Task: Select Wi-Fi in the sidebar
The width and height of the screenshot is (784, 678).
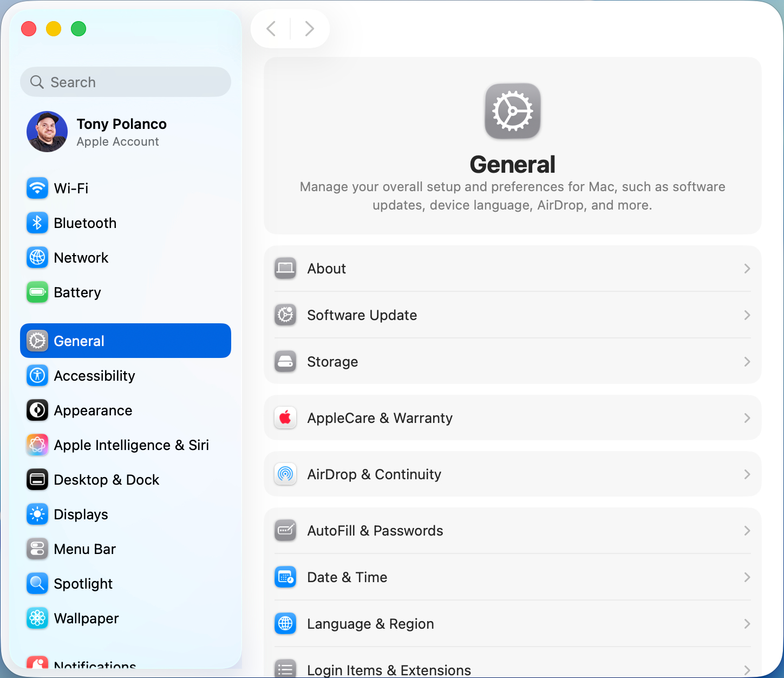Action: (x=126, y=188)
